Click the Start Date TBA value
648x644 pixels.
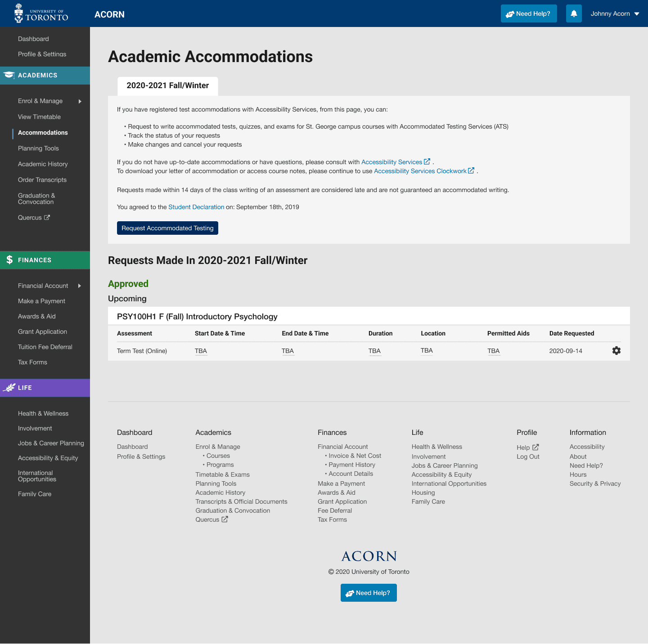[201, 351]
